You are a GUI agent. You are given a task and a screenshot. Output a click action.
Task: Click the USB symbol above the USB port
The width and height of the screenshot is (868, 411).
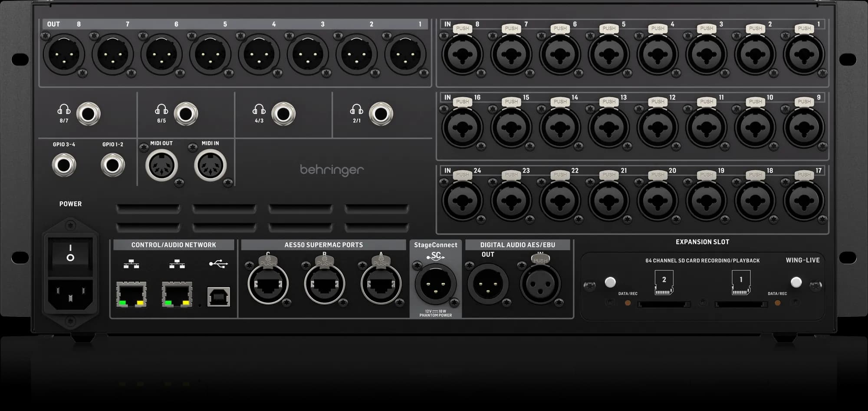(x=218, y=264)
